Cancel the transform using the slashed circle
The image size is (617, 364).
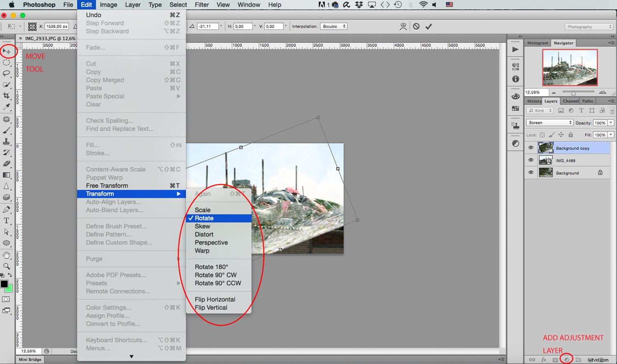click(x=416, y=26)
